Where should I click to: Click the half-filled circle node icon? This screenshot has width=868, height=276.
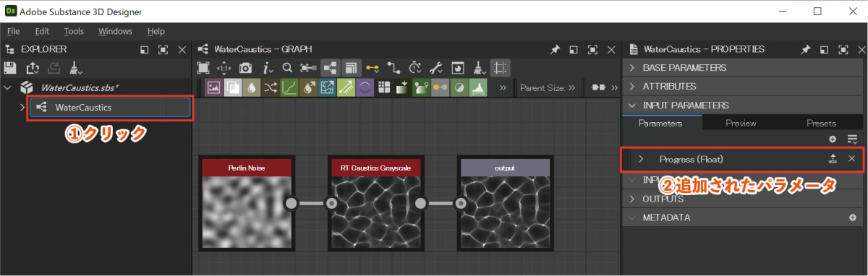coord(459,88)
